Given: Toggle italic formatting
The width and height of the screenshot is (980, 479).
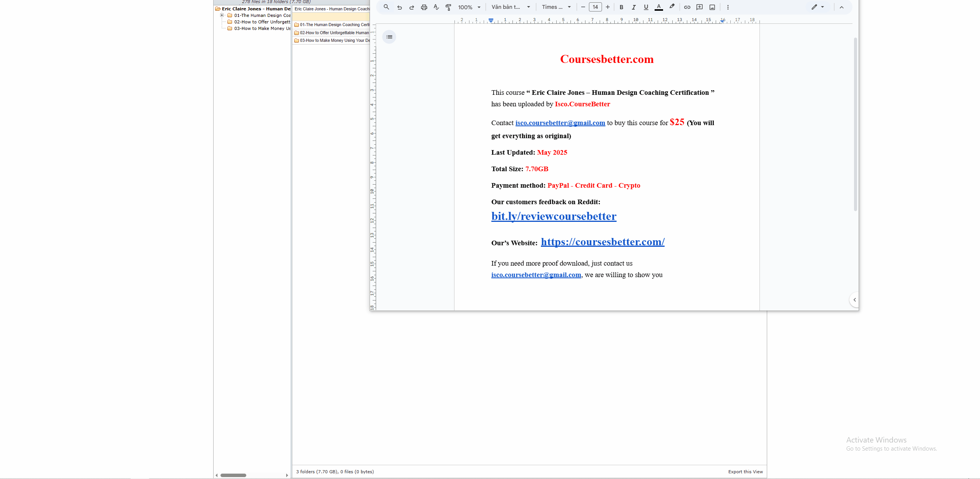Looking at the screenshot, I should [x=633, y=7].
